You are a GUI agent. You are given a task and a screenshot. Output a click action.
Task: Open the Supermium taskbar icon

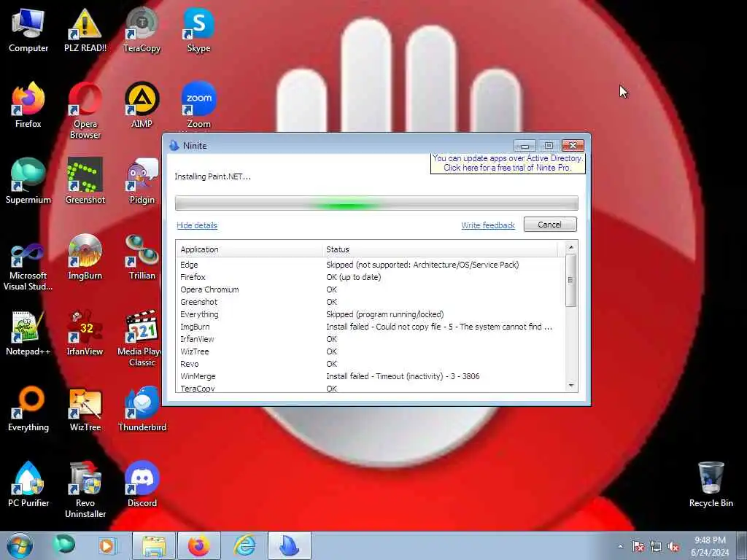click(x=64, y=545)
